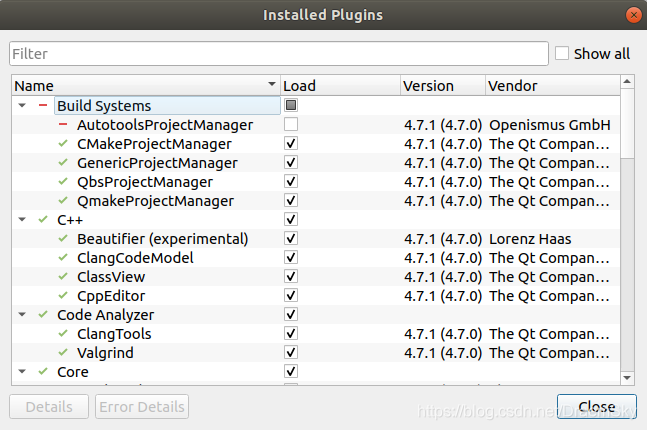This screenshot has height=430, width=647.
Task: Select the GenericProjectManager plugin name
Action: [157, 163]
